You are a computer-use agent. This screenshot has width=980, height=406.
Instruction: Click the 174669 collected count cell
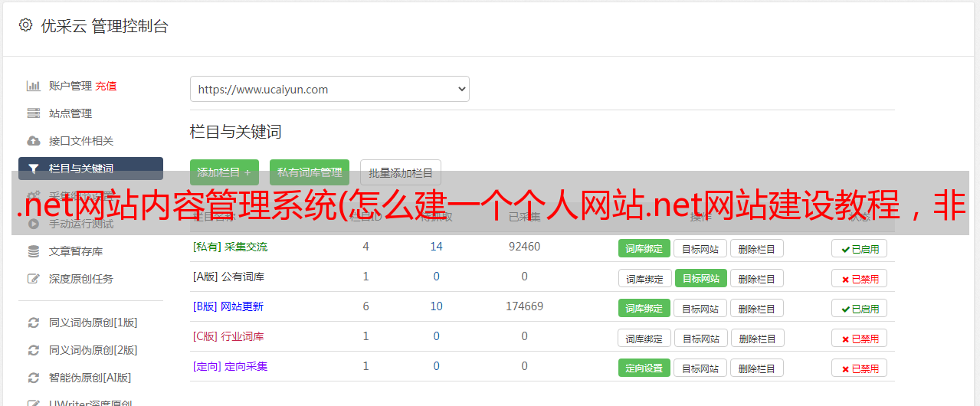[x=524, y=306]
